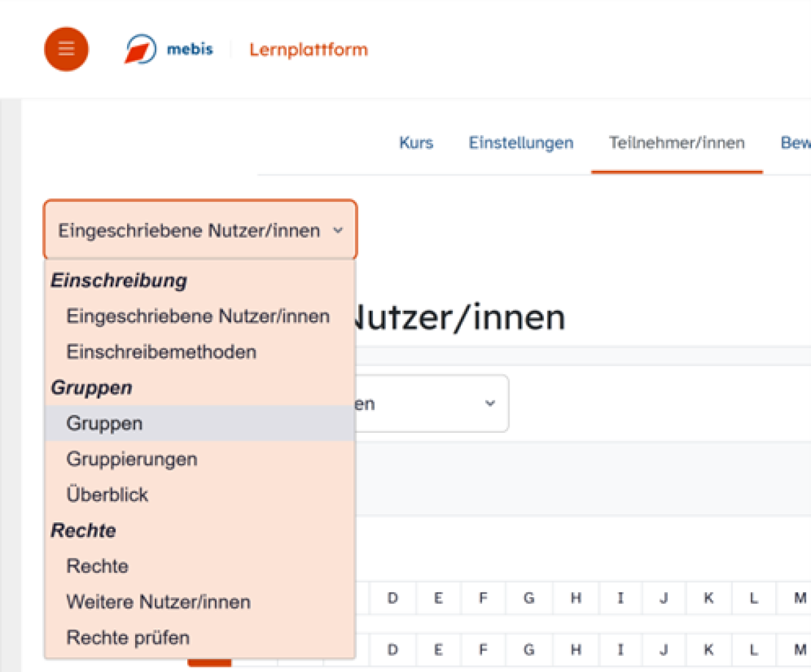Open the Einstellungen tab
Screen dimensions: 811x672
(x=521, y=143)
